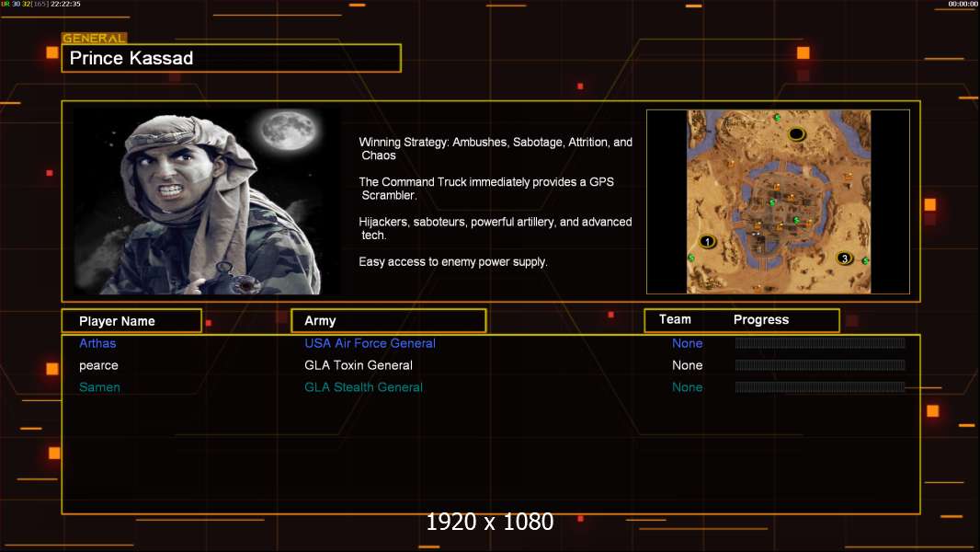Image resolution: width=980 pixels, height=552 pixels.
Task: Click the Army column header
Action: 389,321
